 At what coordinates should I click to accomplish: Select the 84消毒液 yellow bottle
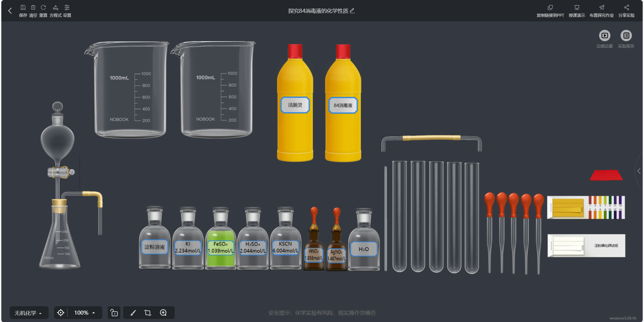pyautogui.click(x=343, y=103)
